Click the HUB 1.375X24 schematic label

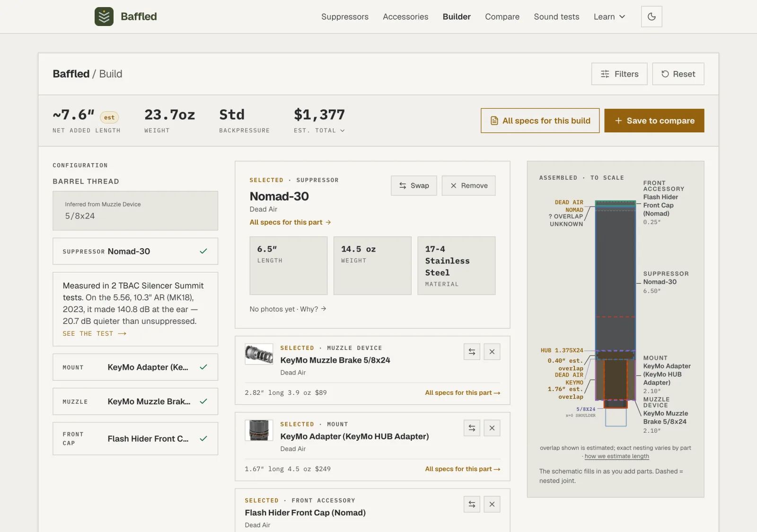pyautogui.click(x=562, y=350)
